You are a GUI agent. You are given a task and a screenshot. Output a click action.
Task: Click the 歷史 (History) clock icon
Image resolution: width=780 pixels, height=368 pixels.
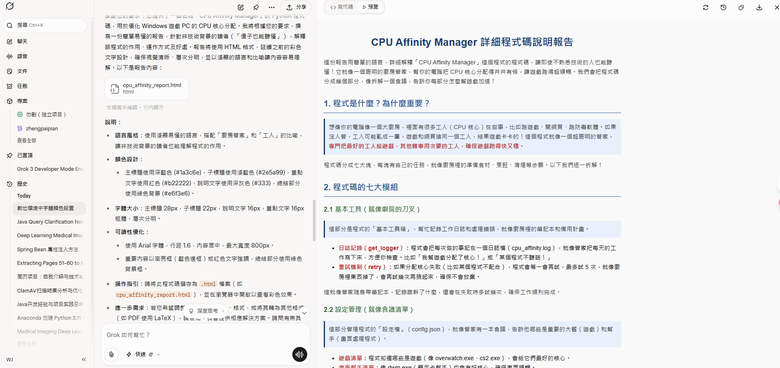tap(9, 184)
